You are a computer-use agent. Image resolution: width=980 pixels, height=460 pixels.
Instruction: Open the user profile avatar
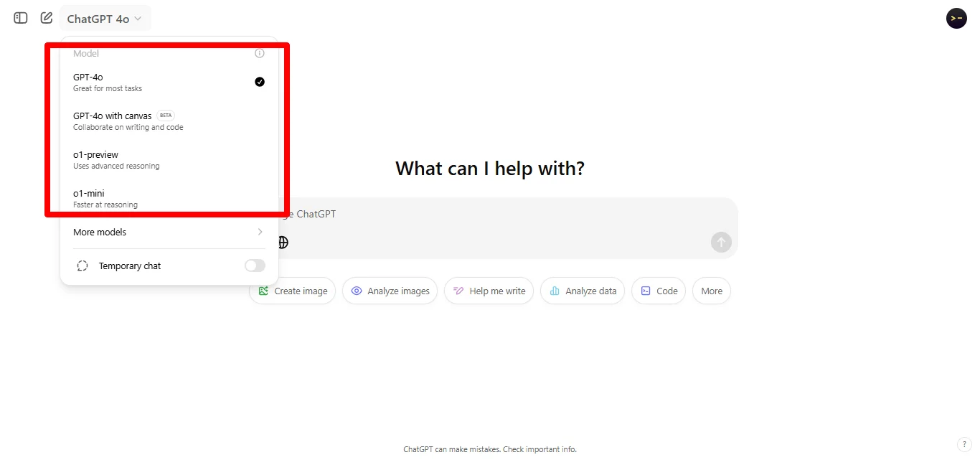(x=956, y=18)
